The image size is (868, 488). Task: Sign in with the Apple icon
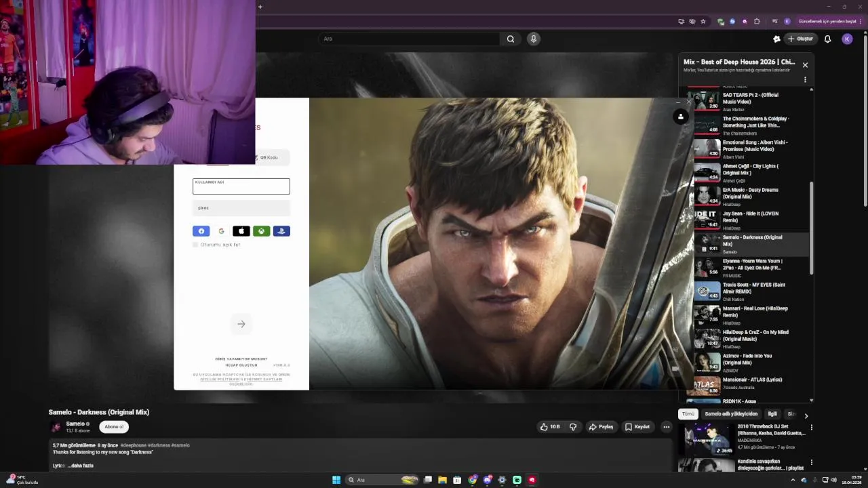tap(241, 231)
